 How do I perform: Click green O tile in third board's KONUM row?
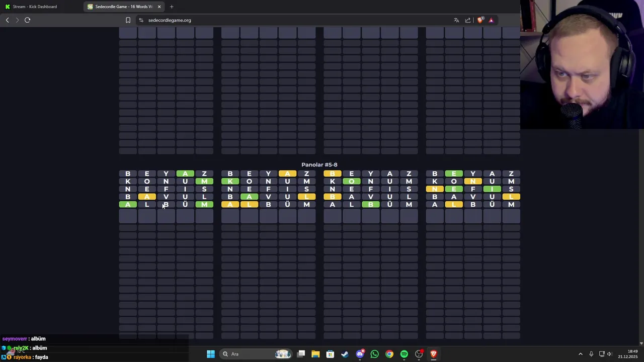[x=352, y=181]
